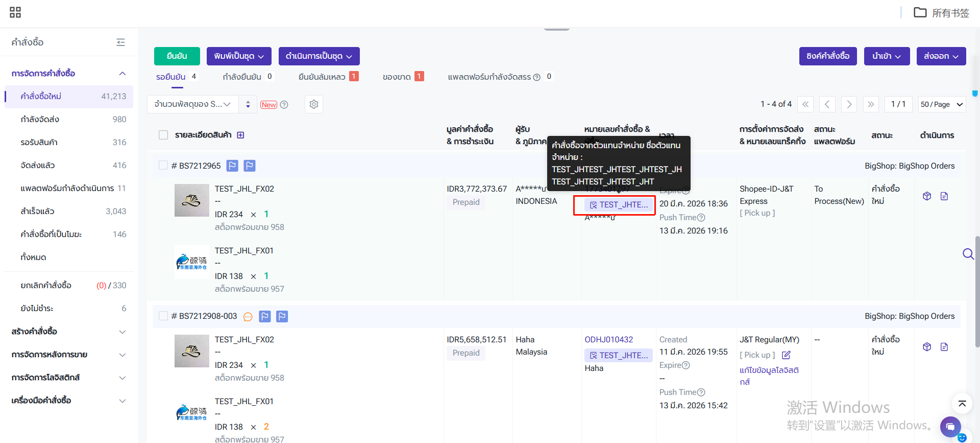Open the apps grid icon

pyautogui.click(x=15, y=12)
